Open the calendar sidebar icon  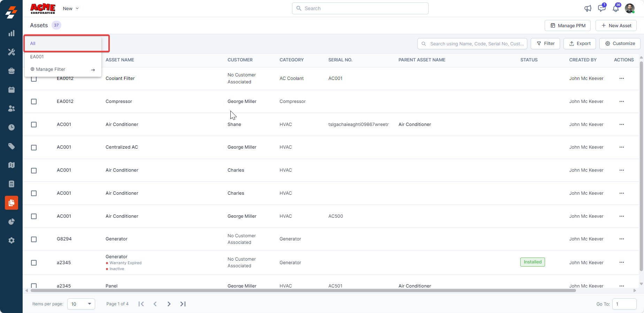(x=11, y=90)
